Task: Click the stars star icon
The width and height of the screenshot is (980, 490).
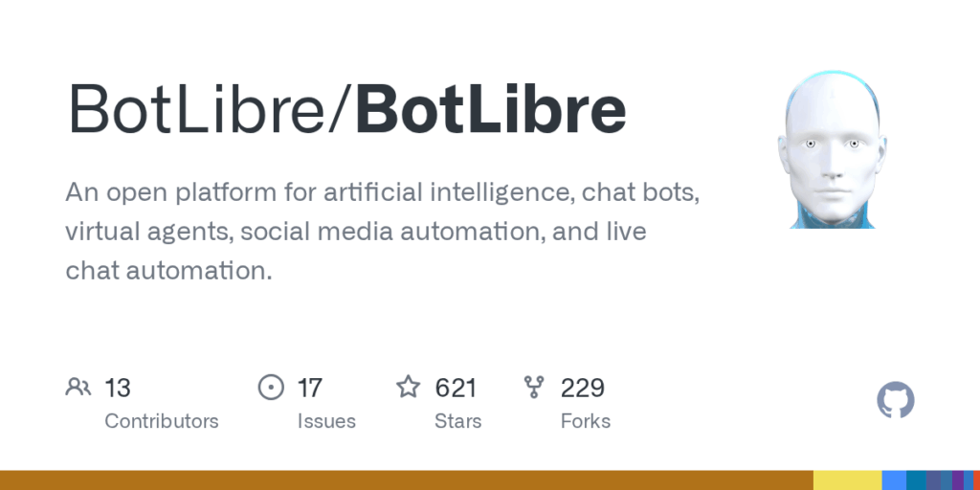Action: coord(408,387)
